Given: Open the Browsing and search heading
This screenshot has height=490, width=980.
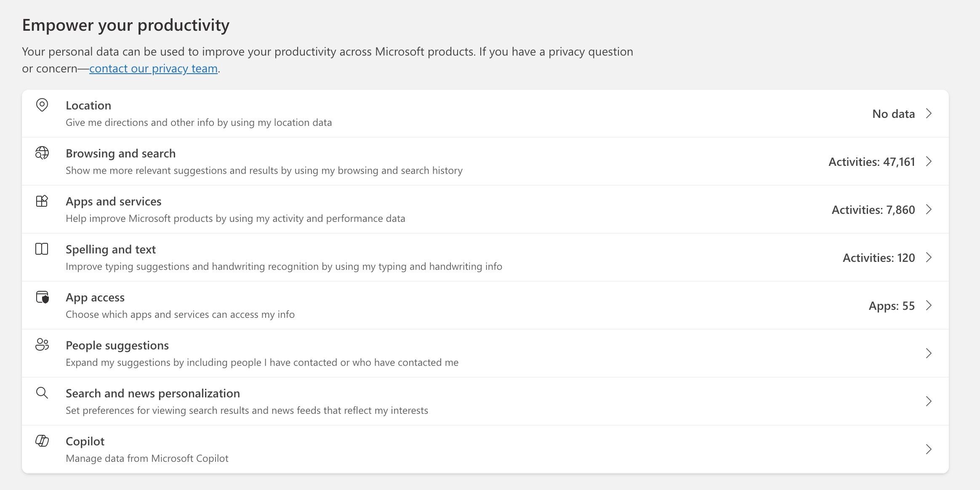Looking at the screenshot, I should tap(120, 153).
